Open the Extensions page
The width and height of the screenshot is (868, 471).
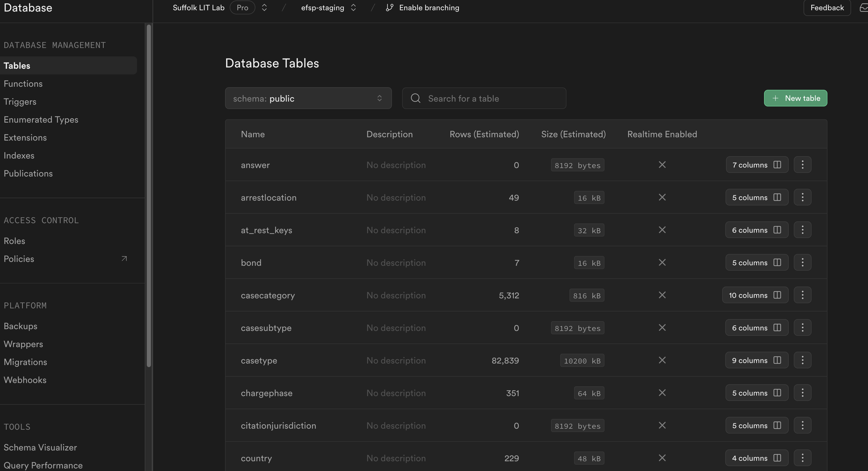tap(25, 138)
